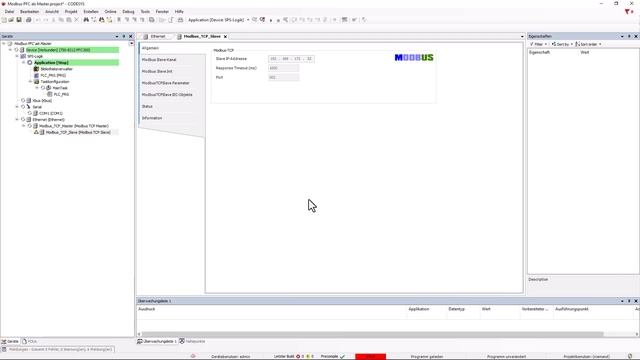Click the Bibliotheksverwalter library icon
Image resolution: width=640 pixels, height=360 pixels.
tap(36, 69)
